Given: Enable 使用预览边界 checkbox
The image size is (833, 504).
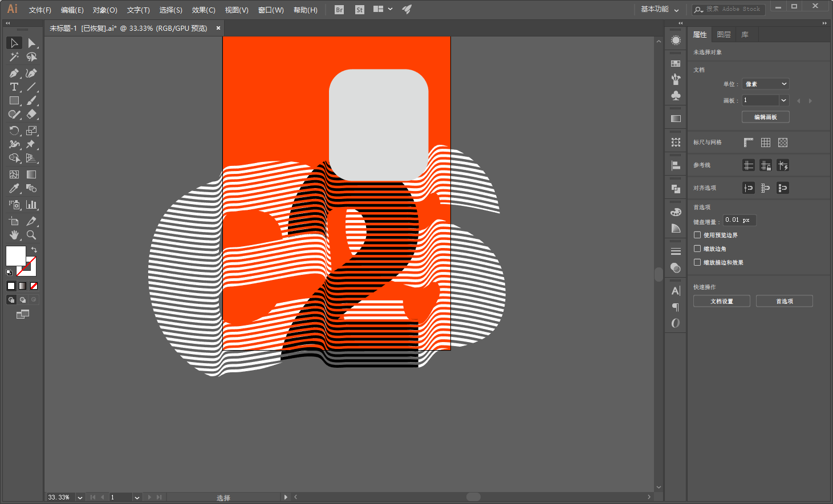Looking at the screenshot, I should coord(697,235).
